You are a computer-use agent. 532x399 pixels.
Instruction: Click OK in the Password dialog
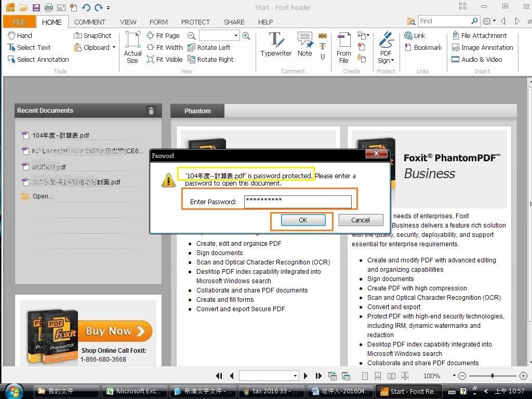coord(303,220)
